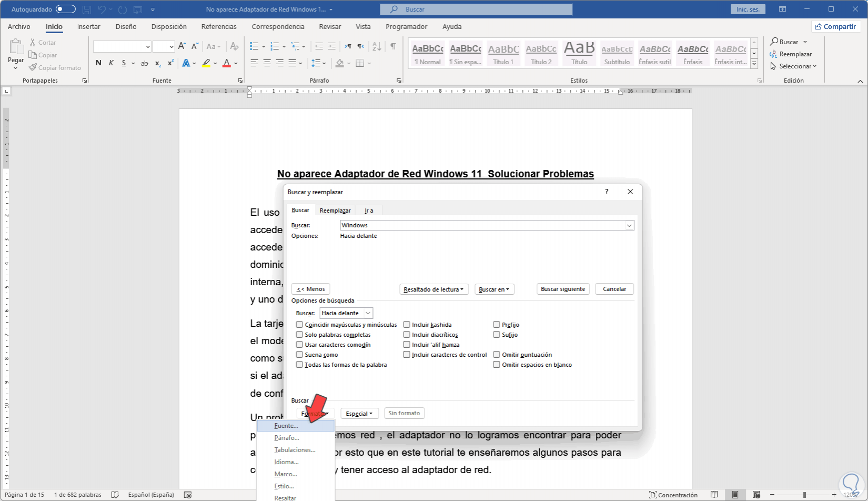868x501 pixels.
Task: Increase paragraph indent
Action: [331, 46]
